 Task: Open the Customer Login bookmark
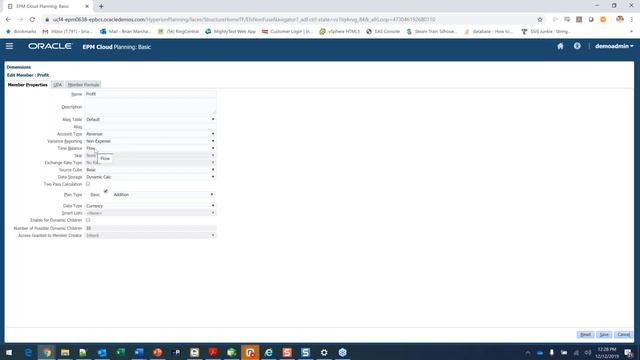287,31
